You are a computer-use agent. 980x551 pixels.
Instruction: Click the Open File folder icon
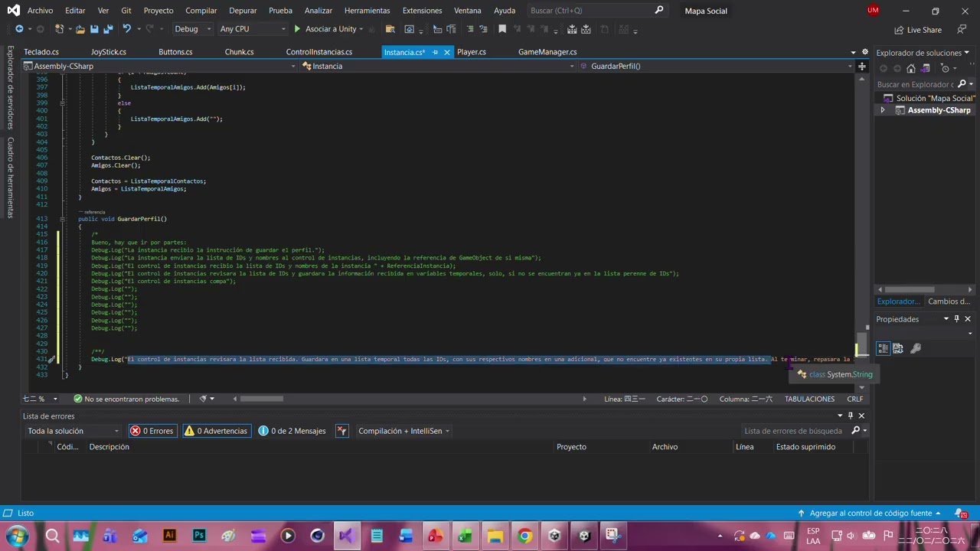[80, 29]
